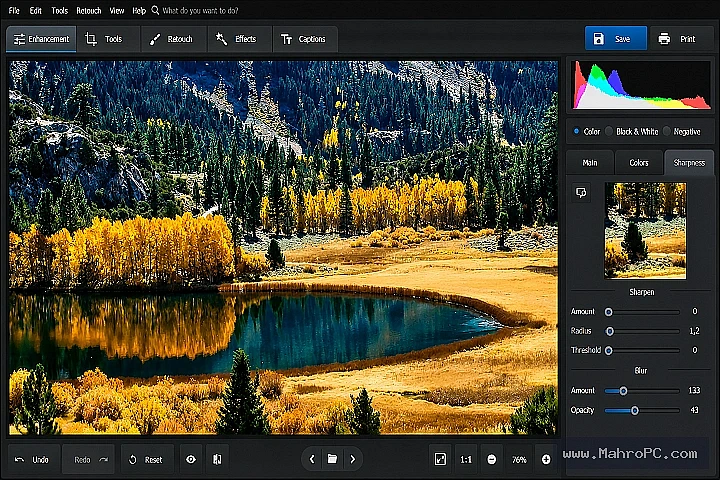
Task: Click the Radius value 1,2
Action: pos(694,331)
